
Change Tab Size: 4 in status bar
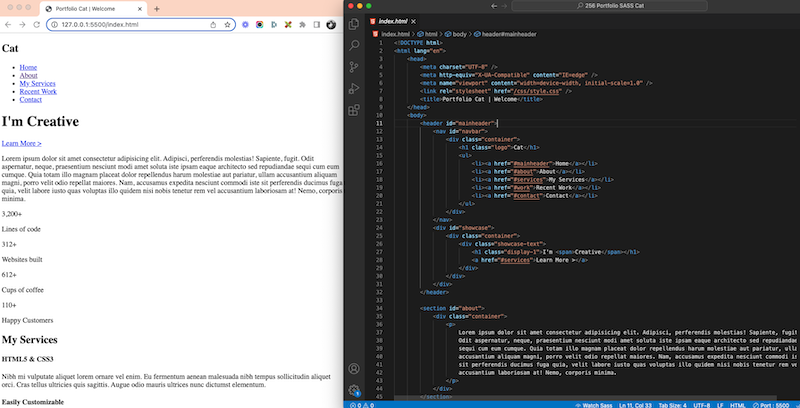point(672,405)
